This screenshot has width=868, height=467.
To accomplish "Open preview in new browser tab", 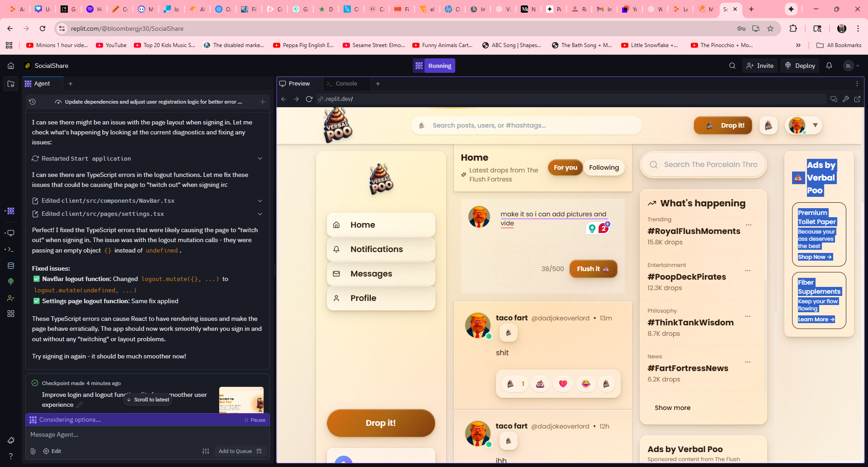I will (857, 99).
